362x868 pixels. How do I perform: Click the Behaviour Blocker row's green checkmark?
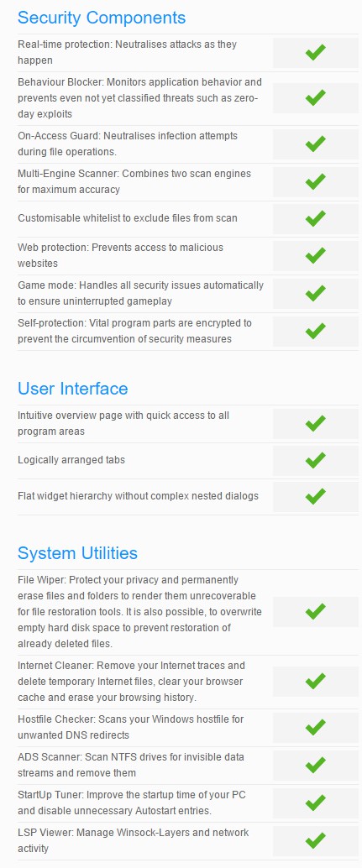pyautogui.click(x=316, y=98)
